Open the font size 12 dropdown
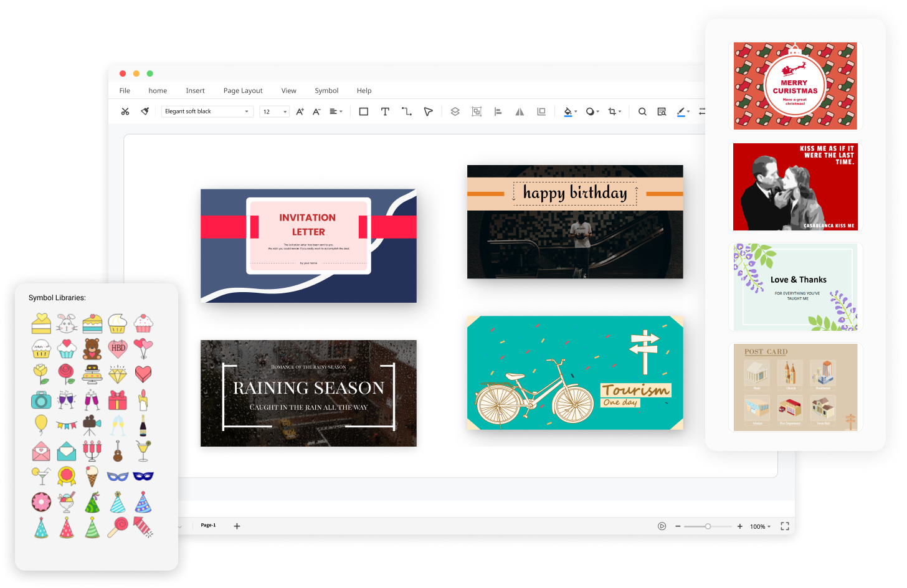Viewport: 907px width, 588px height. [274, 111]
